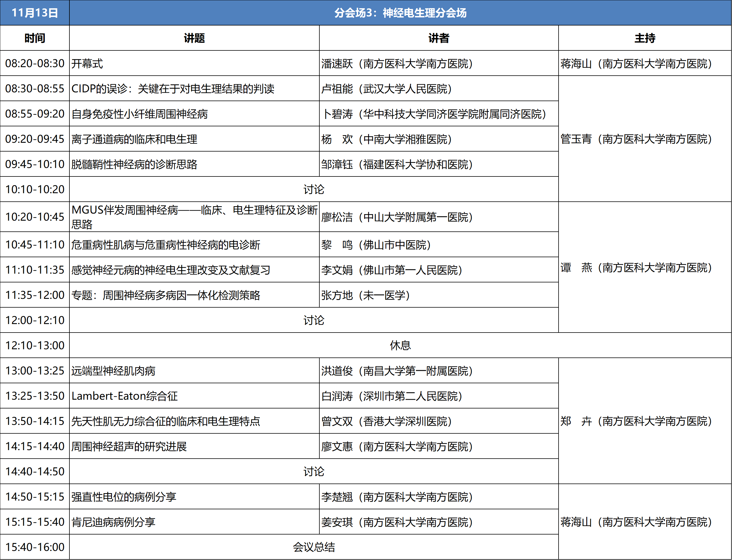Viewport: 732px width, 560px height.
Task: Click the 开幕式 topic cell
Action: 194,63
